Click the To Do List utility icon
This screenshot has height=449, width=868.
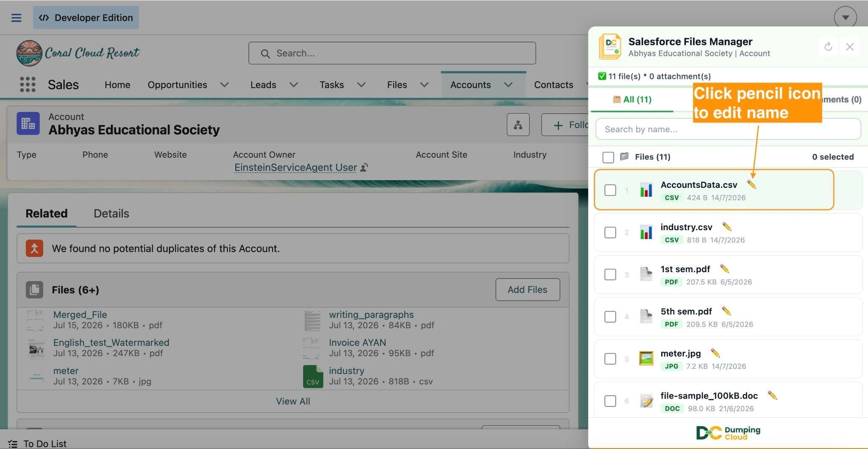tap(13, 443)
